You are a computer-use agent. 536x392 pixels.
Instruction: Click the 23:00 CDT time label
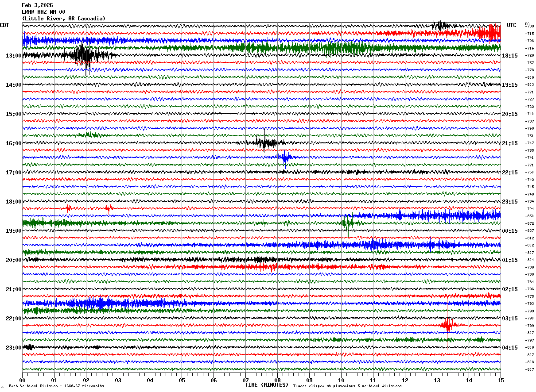(13, 348)
